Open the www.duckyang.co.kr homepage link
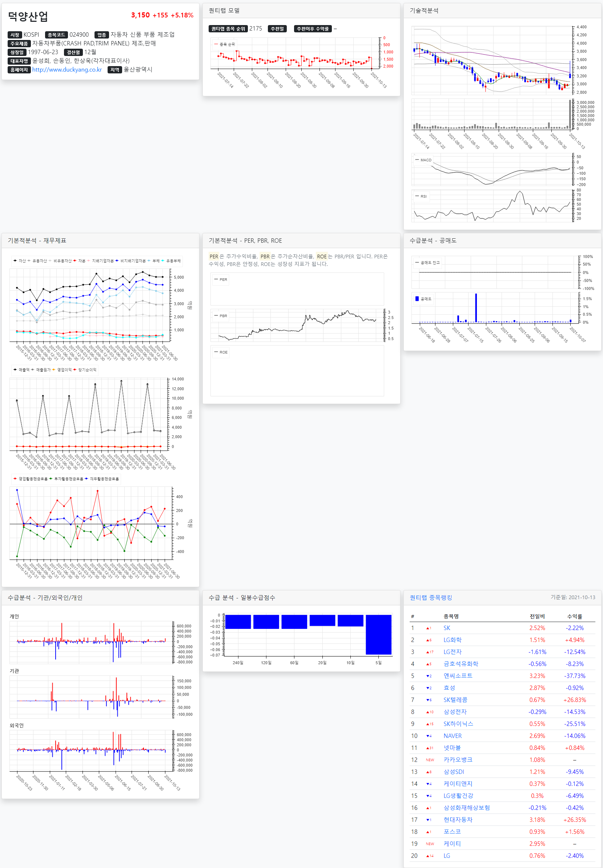The width and height of the screenshot is (603, 868). tap(67, 69)
